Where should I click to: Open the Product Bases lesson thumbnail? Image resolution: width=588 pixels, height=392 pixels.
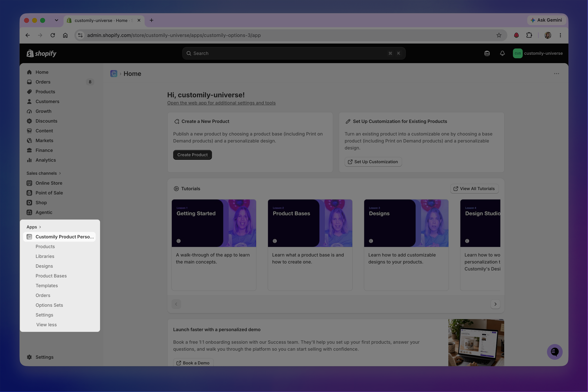pos(310,223)
